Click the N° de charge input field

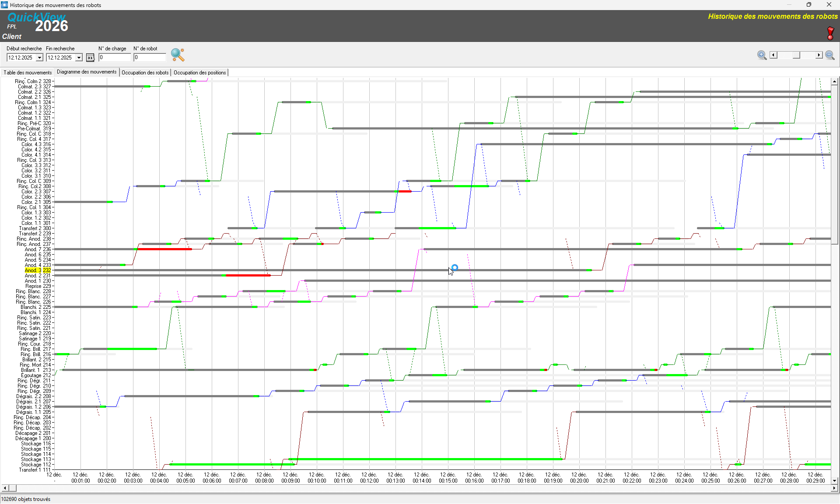tap(115, 57)
